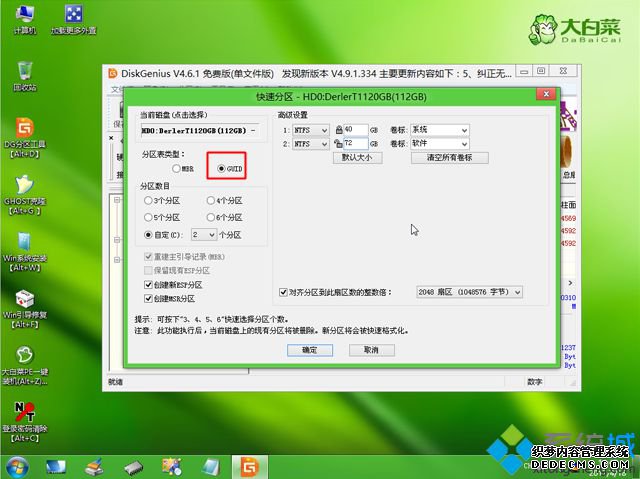Image resolution: width=640 pixels, height=479 pixels.
Task: Select the 自定(C) custom partition count option
Action: click(x=163, y=235)
